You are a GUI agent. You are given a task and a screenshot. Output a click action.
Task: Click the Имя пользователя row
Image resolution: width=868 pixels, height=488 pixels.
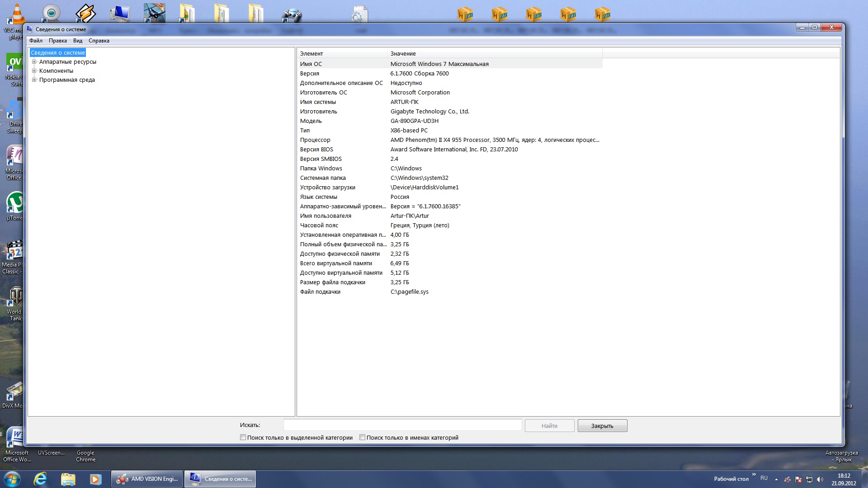coord(450,216)
